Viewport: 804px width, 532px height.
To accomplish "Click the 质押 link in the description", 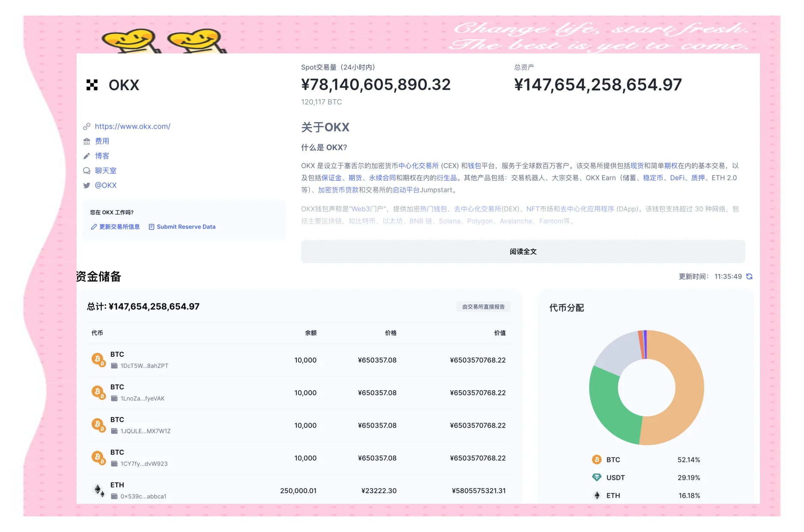I will [x=698, y=178].
